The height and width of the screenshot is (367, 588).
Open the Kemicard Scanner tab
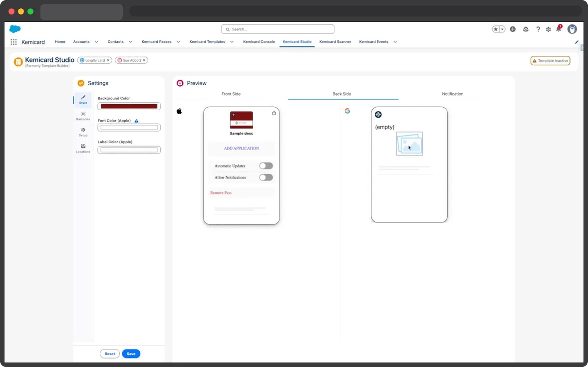(x=335, y=41)
